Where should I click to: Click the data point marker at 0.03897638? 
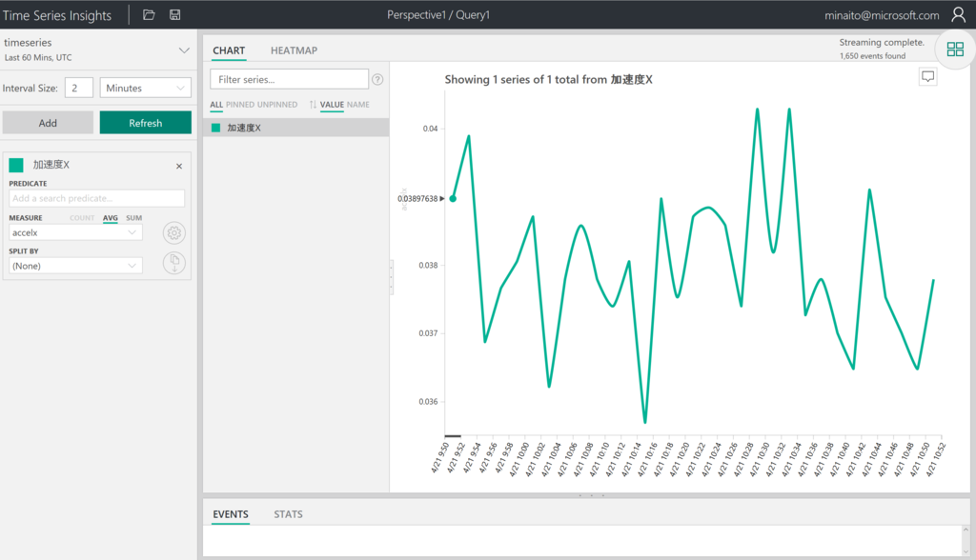point(453,198)
